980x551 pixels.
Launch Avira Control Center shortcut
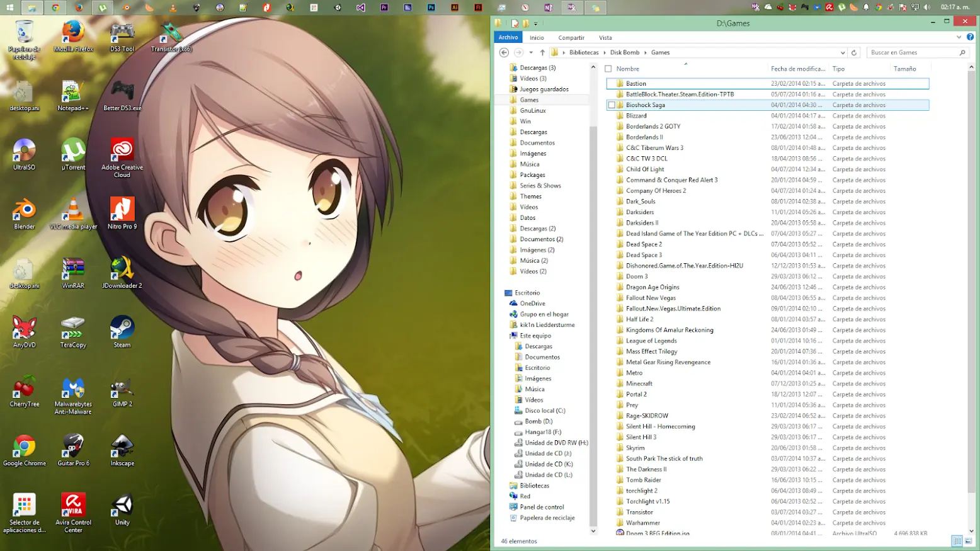73,513
